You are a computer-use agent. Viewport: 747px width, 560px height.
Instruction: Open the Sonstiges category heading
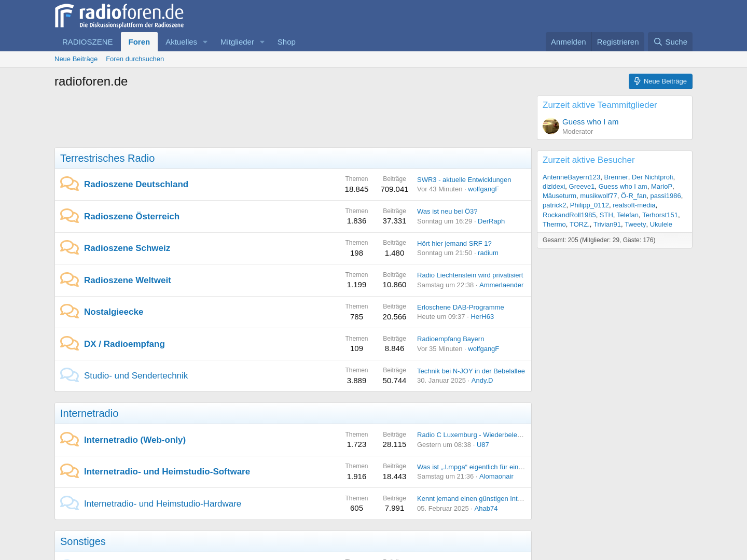(83, 541)
